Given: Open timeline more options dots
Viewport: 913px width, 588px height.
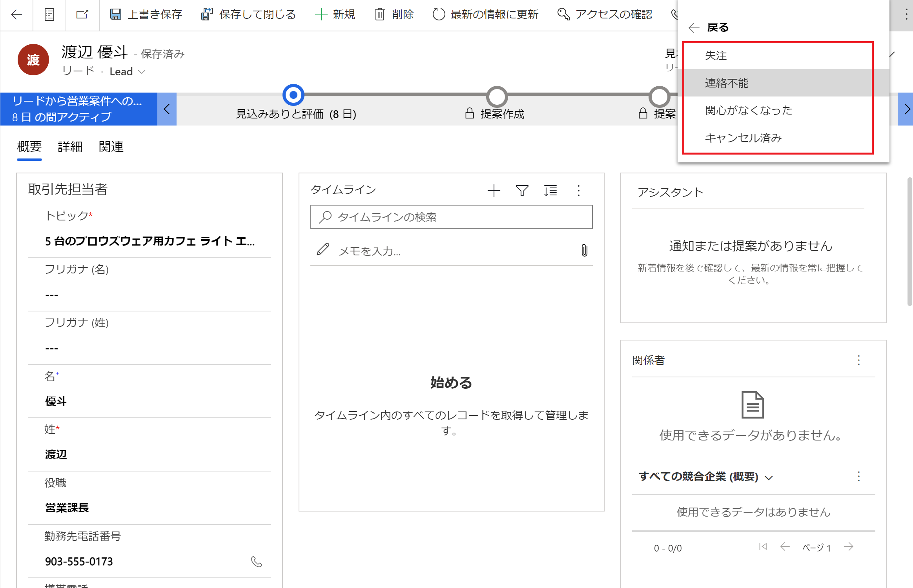Looking at the screenshot, I should click(x=579, y=191).
